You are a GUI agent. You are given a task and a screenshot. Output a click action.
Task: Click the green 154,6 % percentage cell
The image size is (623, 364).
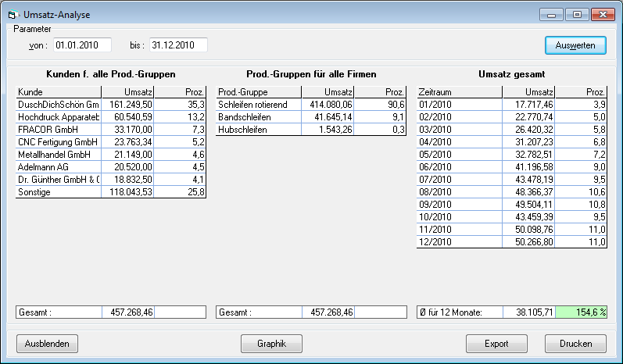(581, 312)
